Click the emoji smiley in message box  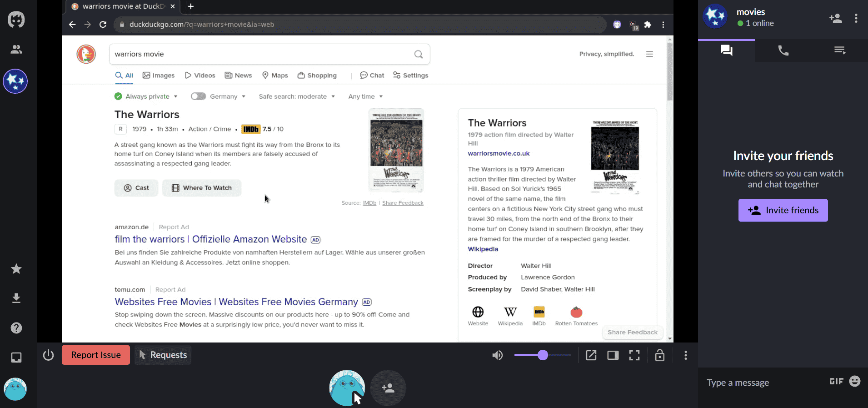(x=855, y=381)
